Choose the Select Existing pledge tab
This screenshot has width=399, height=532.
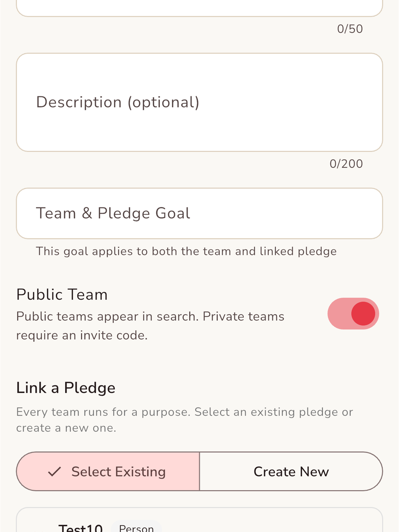point(108,471)
